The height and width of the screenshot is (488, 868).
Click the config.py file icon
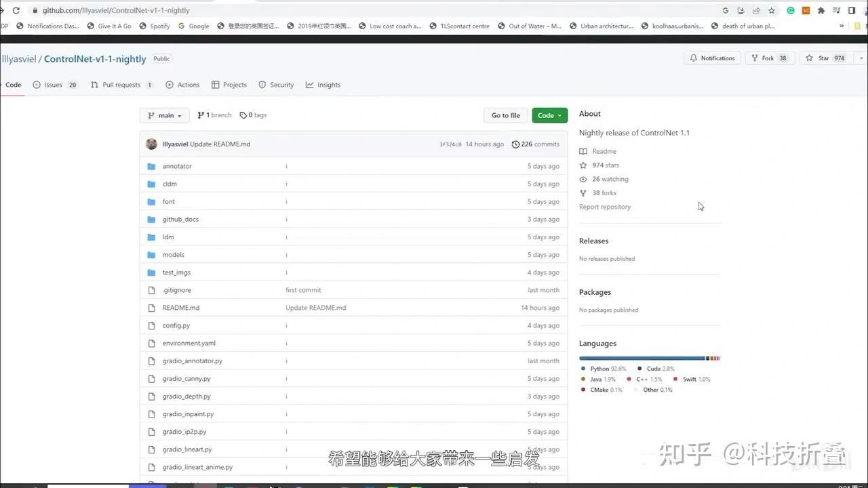click(x=151, y=325)
